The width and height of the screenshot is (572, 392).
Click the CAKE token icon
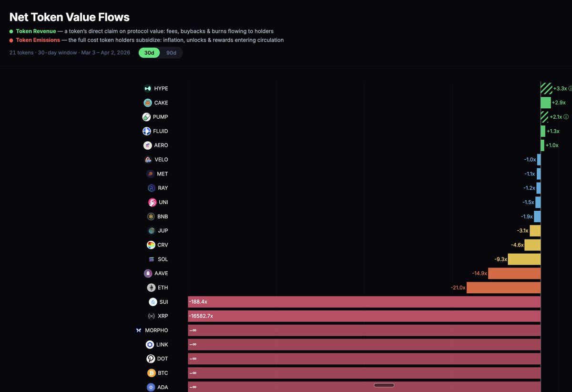pos(148,103)
